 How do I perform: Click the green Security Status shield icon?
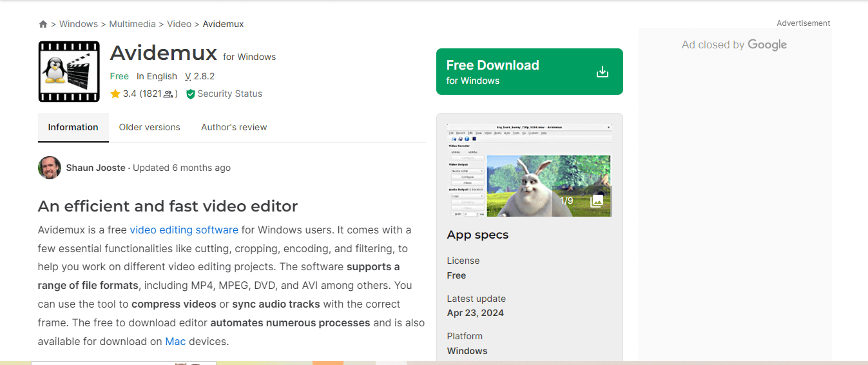pos(190,94)
